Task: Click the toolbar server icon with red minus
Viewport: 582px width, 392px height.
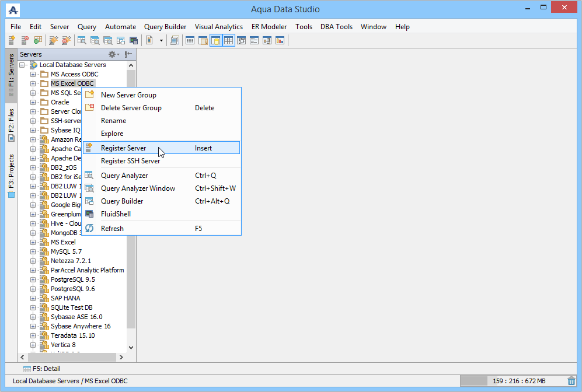Action: pyautogui.click(x=25, y=40)
